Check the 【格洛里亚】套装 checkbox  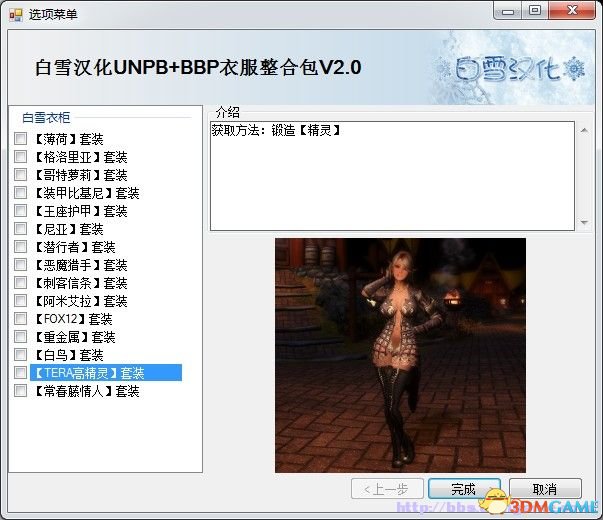tap(20, 157)
